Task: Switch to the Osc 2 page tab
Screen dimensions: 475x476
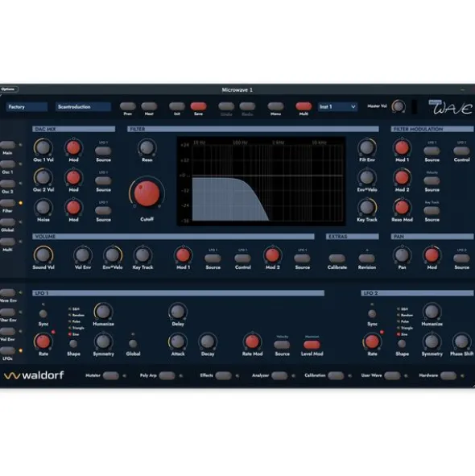Action: pos(7,184)
